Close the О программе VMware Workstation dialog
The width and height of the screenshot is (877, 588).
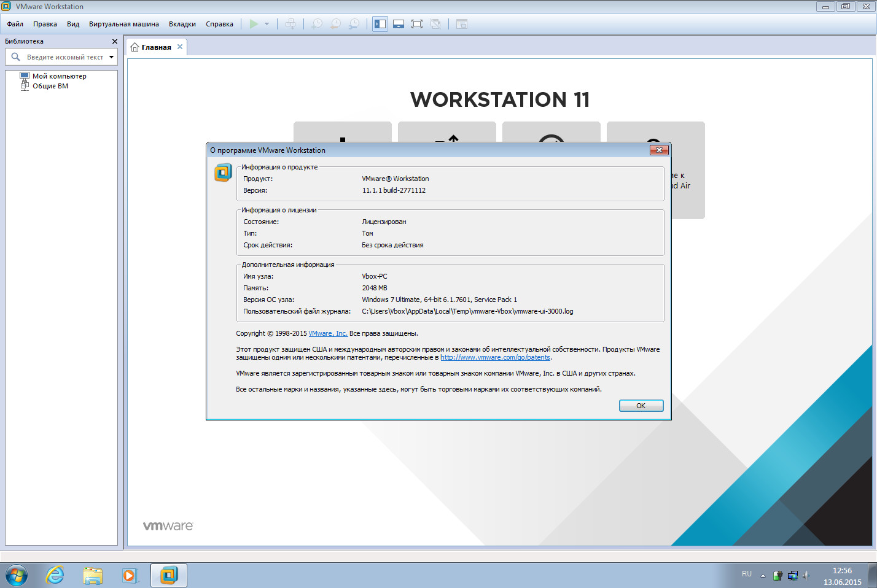point(659,150)
